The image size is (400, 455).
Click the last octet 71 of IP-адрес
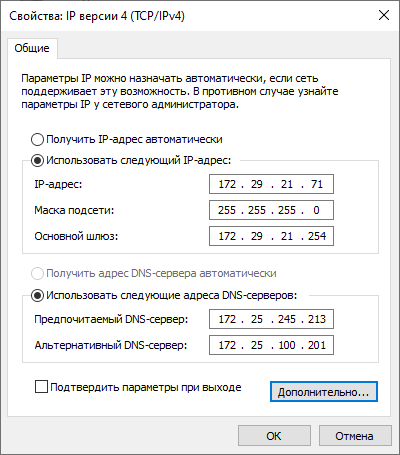(x=317, y=184)
